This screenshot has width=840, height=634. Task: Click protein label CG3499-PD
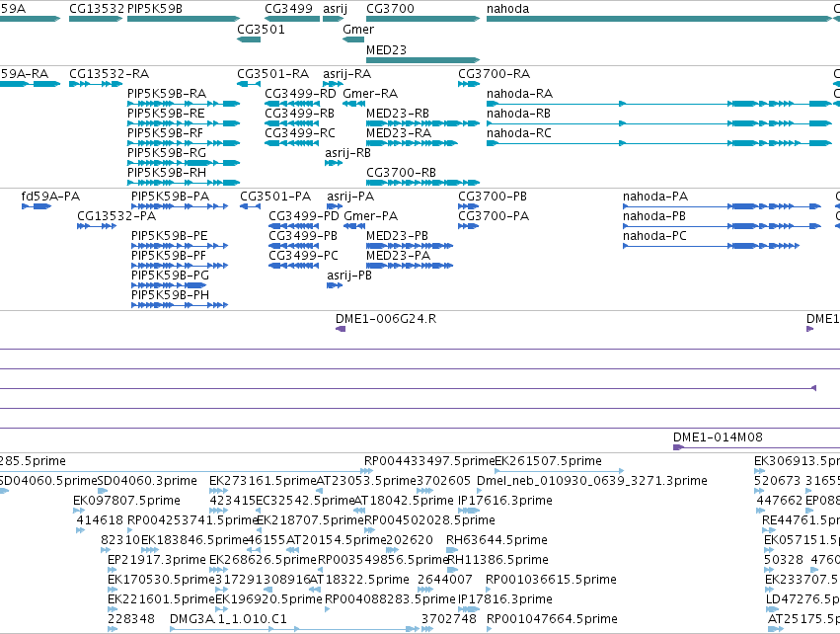(x=304, y=216)
